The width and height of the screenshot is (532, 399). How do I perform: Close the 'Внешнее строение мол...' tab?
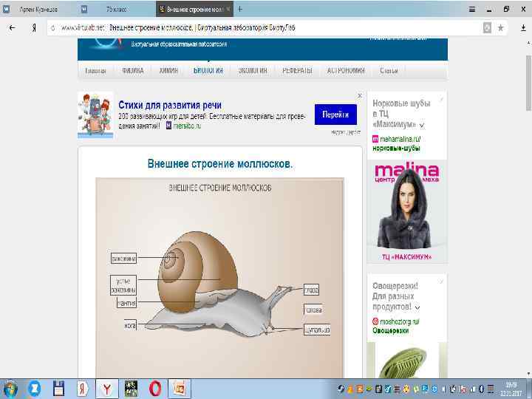point(228,9)
